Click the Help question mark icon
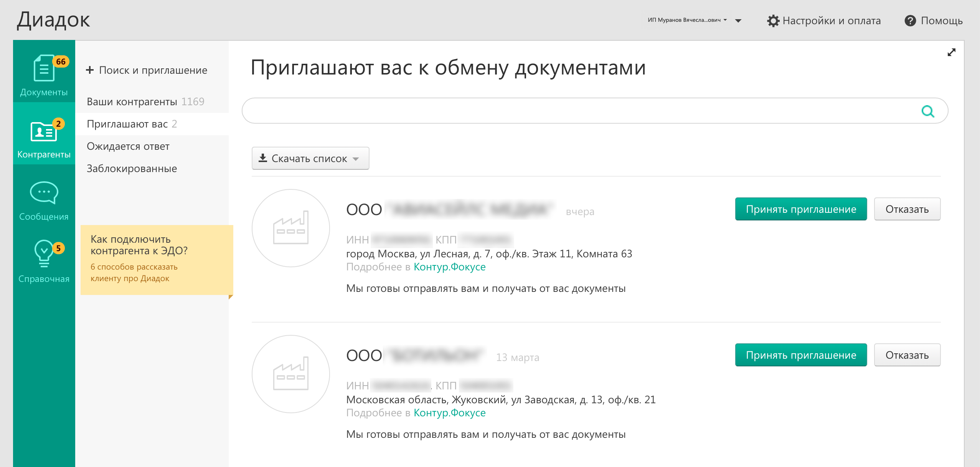 (910, 21)
